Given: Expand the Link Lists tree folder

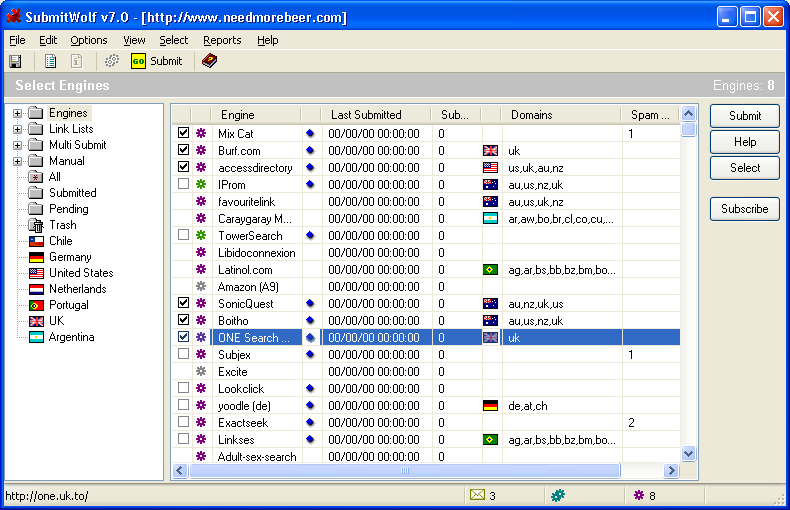Looking at the screenshot, I should coord(17,130).
